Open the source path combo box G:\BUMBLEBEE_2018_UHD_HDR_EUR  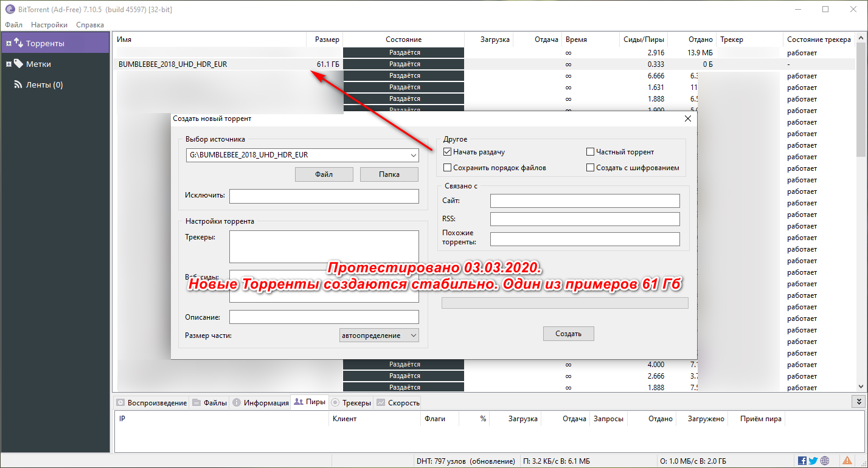tap(302, 155)
